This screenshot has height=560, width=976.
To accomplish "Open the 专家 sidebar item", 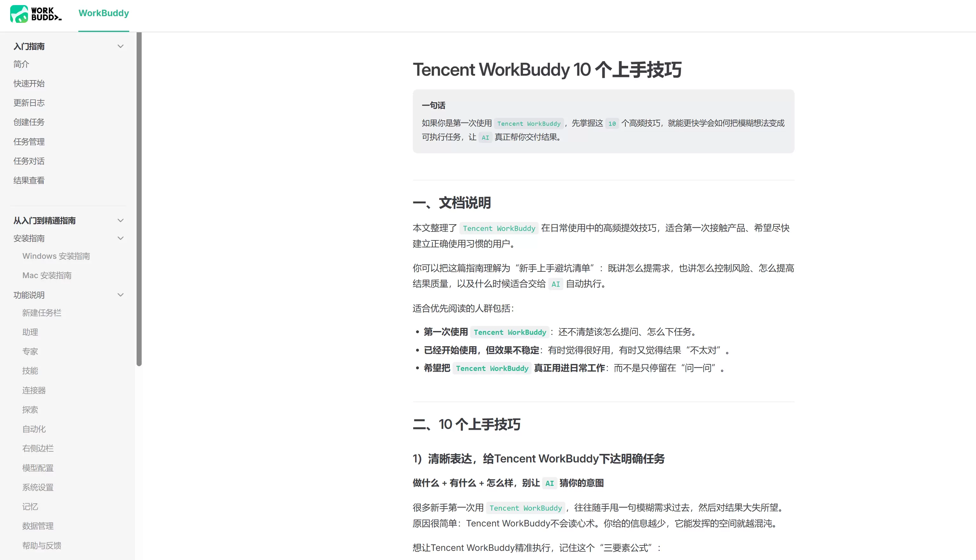I will click(x=30, y=352).
